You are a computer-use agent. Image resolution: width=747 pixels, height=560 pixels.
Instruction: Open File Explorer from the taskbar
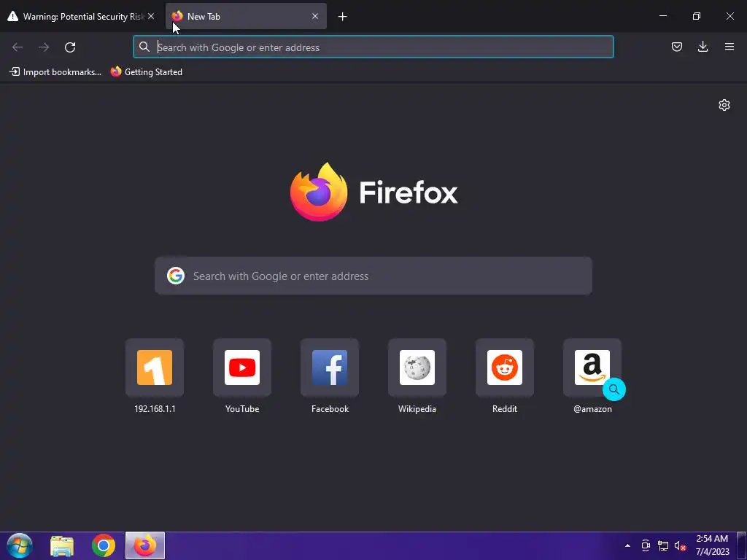click(62, 546)
